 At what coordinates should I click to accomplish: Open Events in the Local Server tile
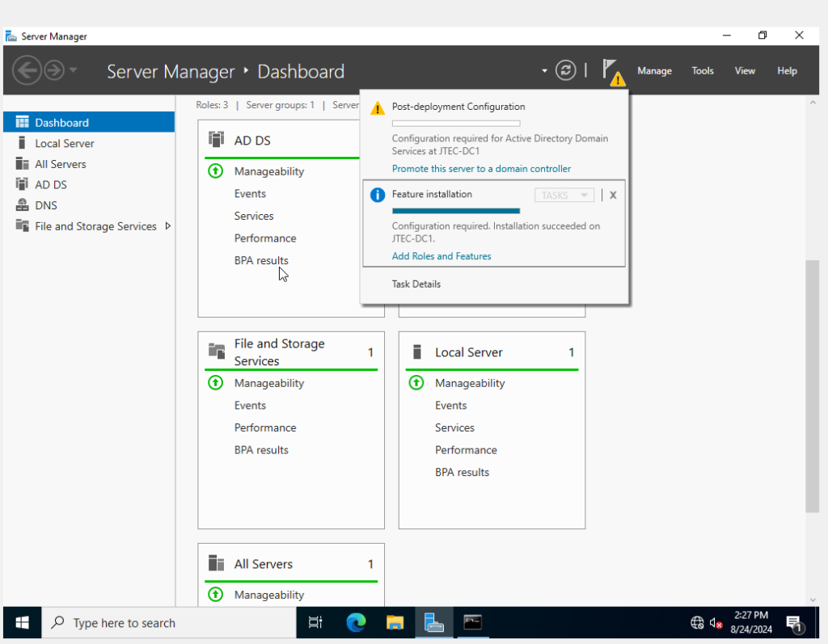(451, 406)
